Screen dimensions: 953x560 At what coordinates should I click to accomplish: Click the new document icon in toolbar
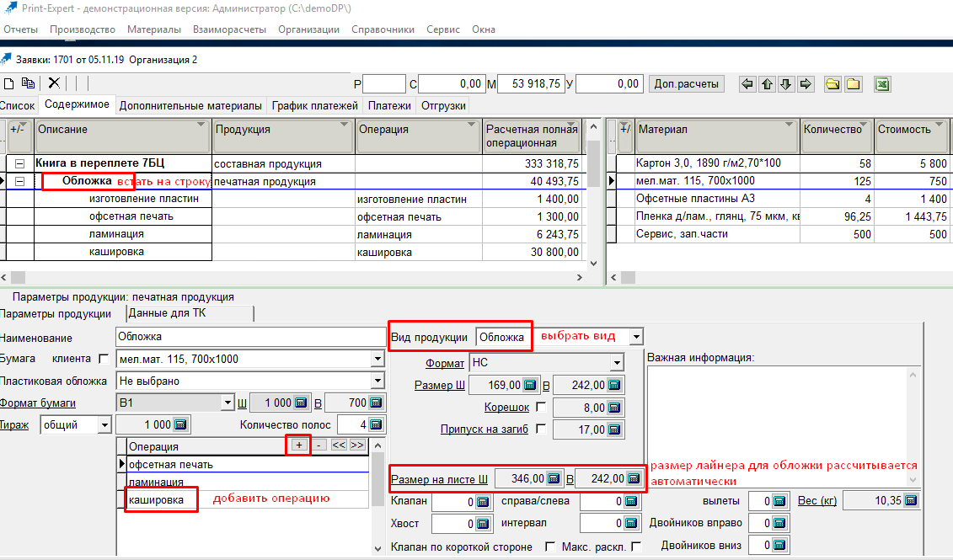9,83
